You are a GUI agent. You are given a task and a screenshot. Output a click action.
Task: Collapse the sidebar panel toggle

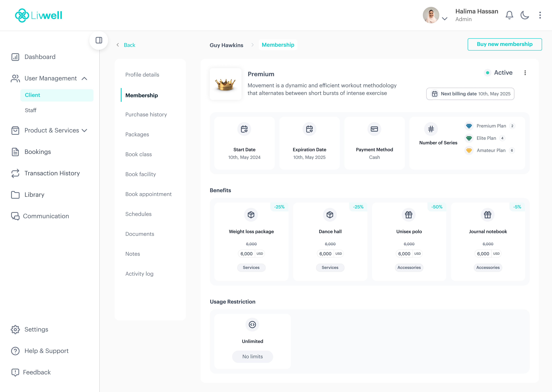[99, 40]
